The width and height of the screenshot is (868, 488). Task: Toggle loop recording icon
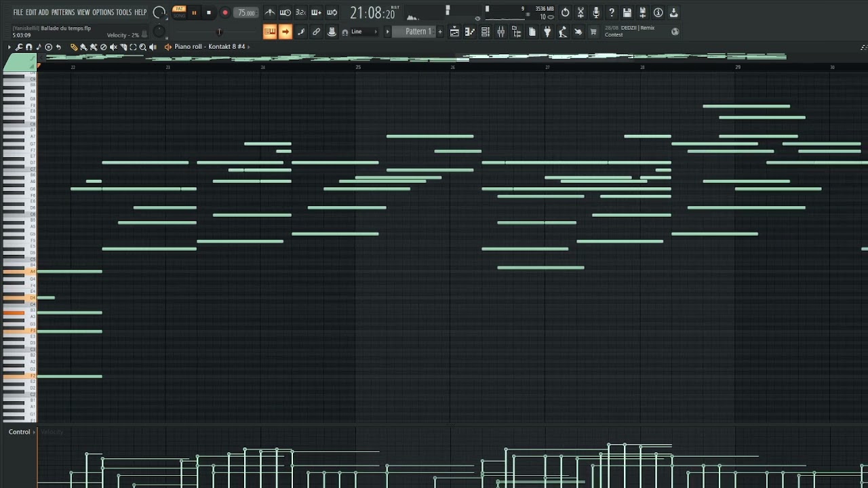tap(332, 13)
